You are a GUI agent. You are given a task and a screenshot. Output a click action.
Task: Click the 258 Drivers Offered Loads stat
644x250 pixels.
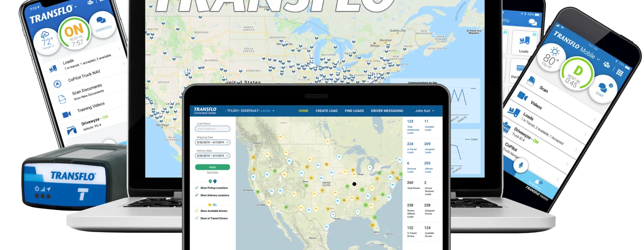[411, 211]
